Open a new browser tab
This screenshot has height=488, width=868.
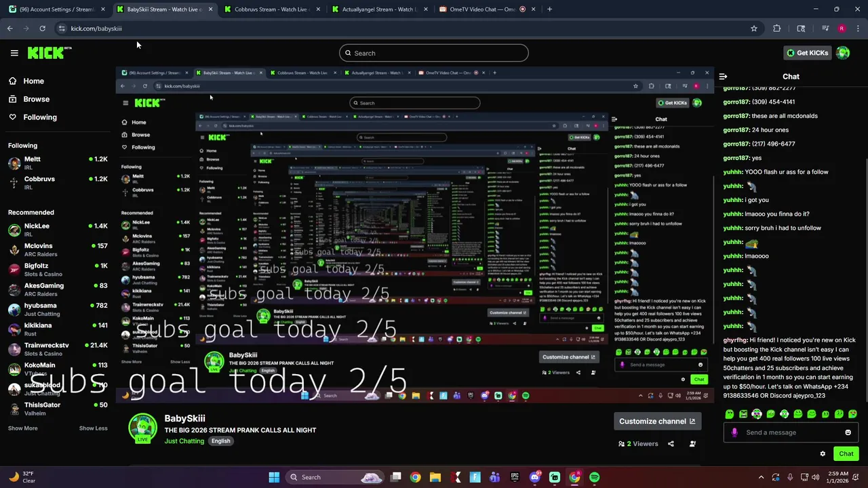[549, 9]
